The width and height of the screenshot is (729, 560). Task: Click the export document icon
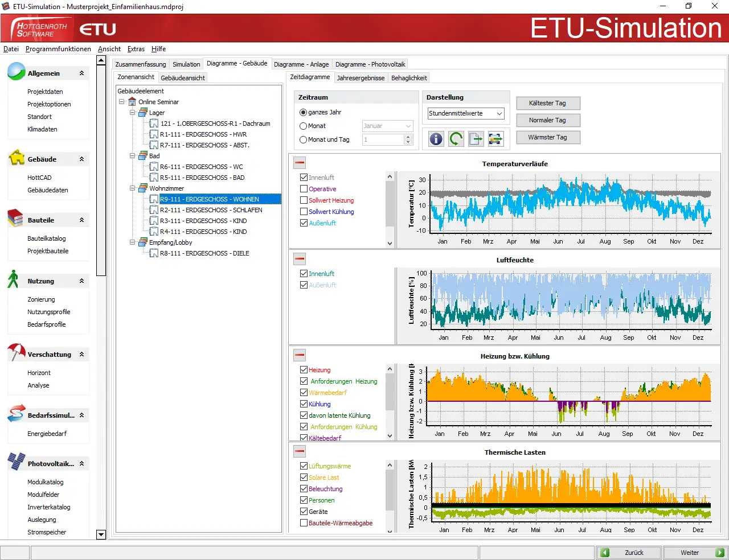[476, 139]
